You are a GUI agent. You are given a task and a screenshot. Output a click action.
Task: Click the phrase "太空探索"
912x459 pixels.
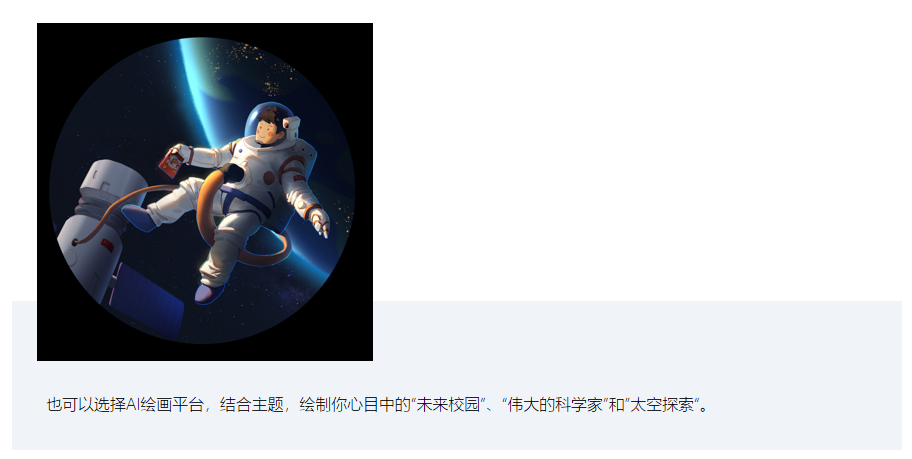point(663,405)
